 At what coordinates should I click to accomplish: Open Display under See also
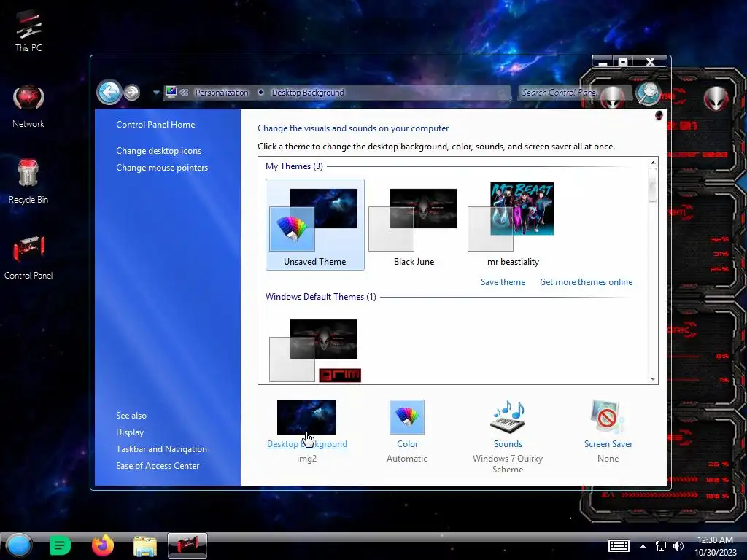click(130, 432)
